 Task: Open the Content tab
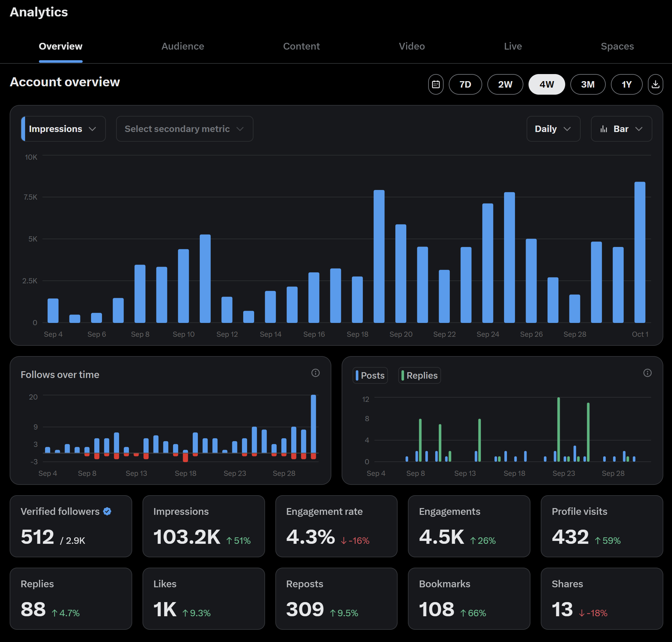301,46
